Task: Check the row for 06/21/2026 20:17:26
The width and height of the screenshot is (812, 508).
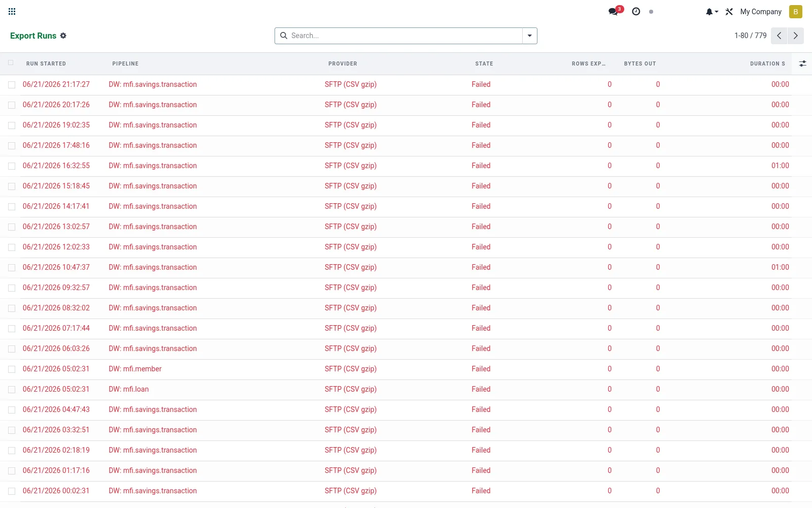Action: tap(12, 105)
